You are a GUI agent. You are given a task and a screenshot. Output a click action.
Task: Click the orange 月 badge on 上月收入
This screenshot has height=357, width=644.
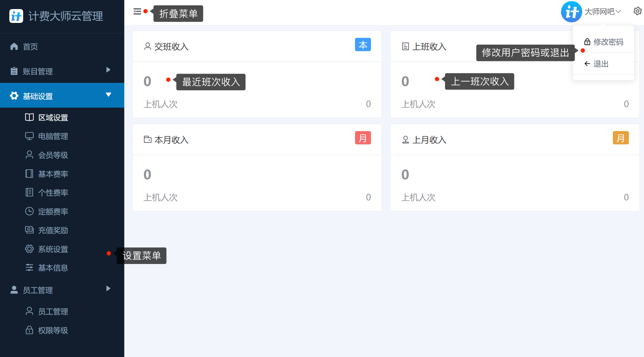coord(621,138)
